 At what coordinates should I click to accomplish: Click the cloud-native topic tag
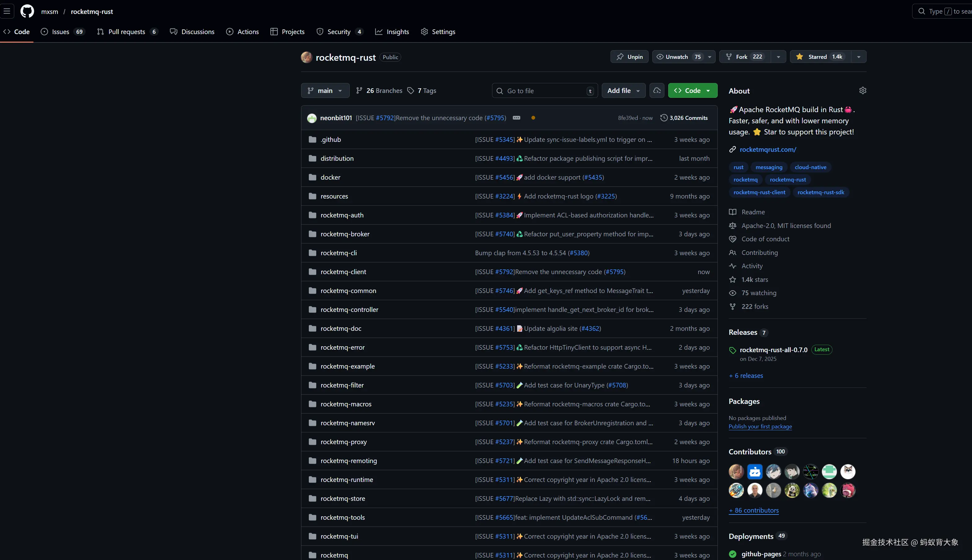[x=810, y=167]
